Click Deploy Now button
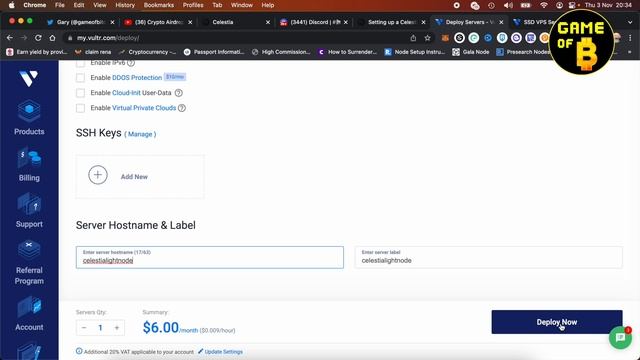This screenshot has width=640, height=360. point(557,322)
